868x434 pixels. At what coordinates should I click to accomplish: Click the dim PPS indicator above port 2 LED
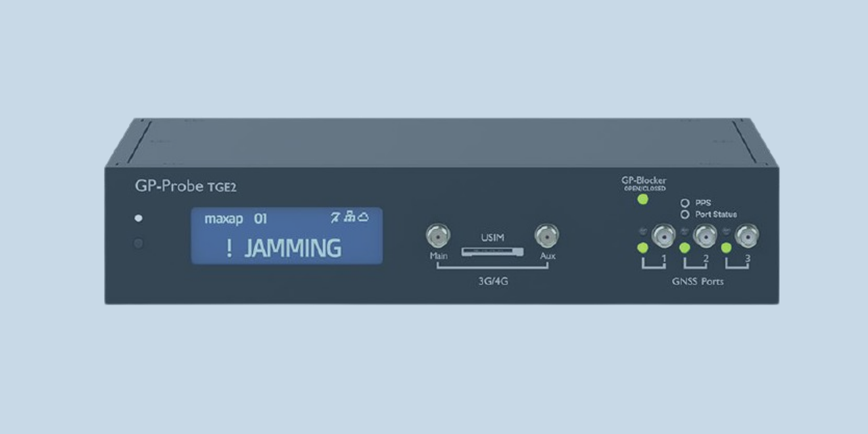click(x=685, y=231)
